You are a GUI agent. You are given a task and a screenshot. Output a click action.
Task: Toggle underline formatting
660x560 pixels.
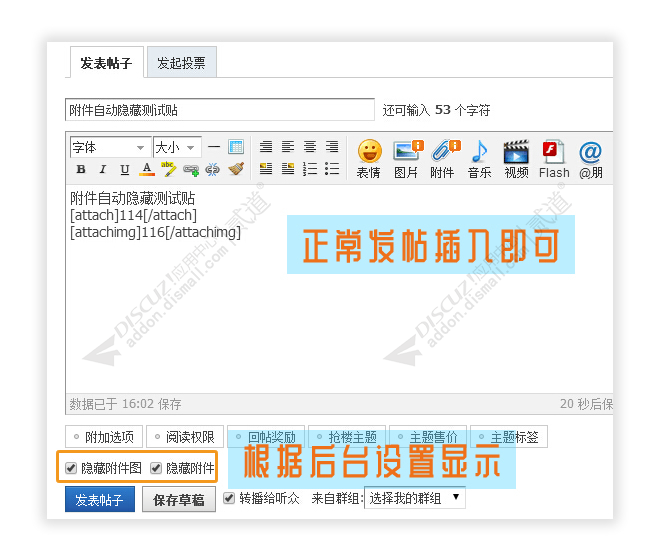pyautogui.click(x=125, y=169)
